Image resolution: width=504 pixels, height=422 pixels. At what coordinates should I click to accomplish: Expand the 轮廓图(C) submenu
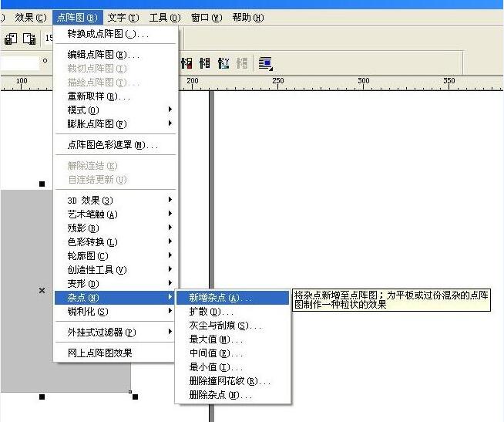[x=116, y=256]
